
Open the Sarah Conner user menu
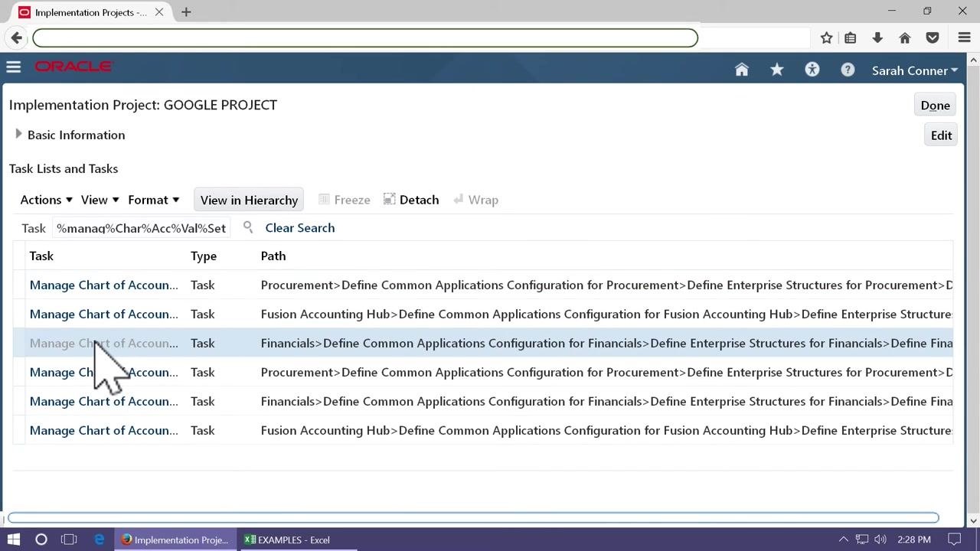pos(915,70)
